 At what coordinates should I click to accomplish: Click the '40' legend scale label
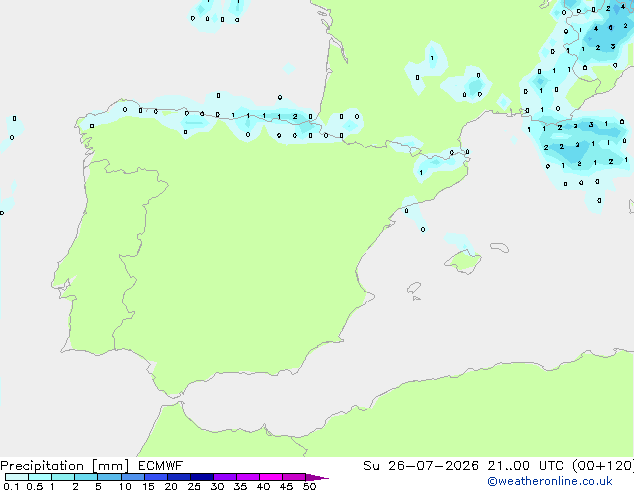pos(263,486)
